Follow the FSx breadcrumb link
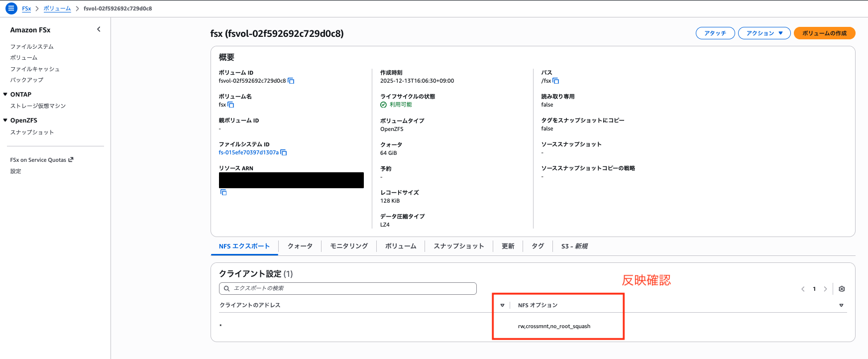Screen dimensions: 868x359 (26, 8)
